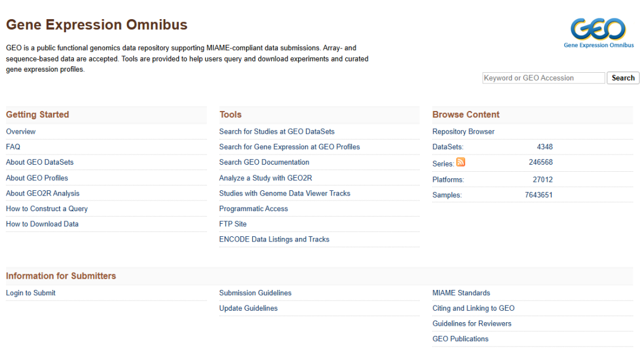644x349 pixels.
Task: Open MIAME Standards
Action: (x=461, y=293)
